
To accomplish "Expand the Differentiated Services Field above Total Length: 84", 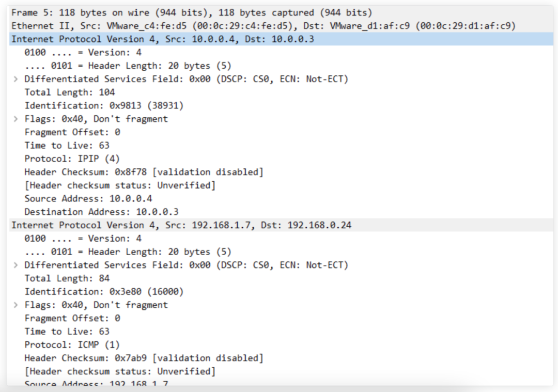I will pyautogui.click(x=16, y=265).
